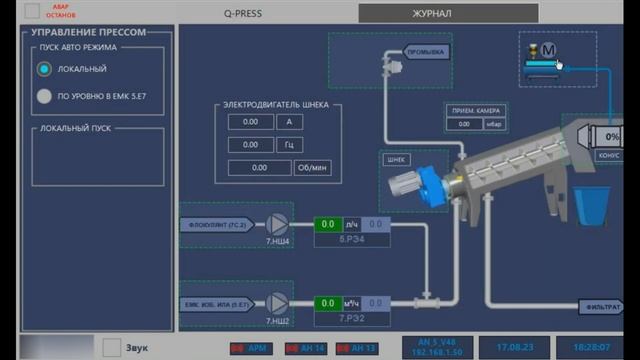Click the pipe tee mixer fitting icon
The image size is (640, 360).
click(427, 302)
